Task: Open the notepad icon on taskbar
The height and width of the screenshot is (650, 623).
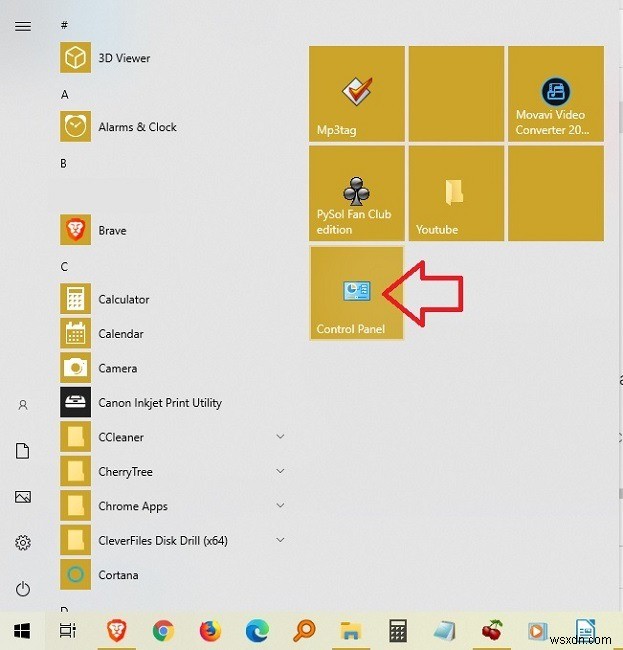Action: click(444, 631)
